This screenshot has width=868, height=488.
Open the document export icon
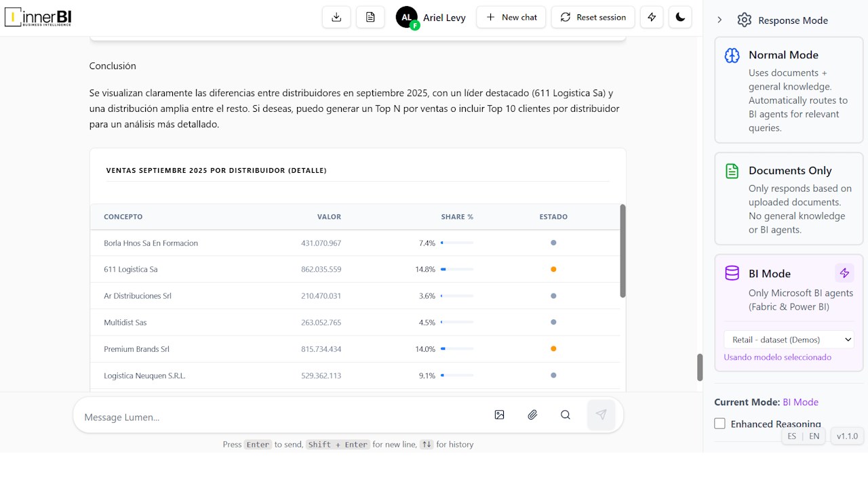coord(370,17)
